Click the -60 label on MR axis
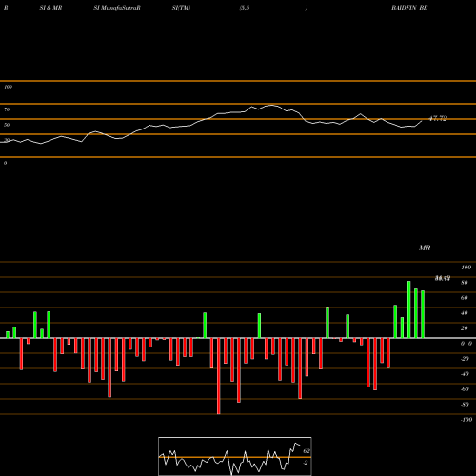476x476 pixels. [465, 389]
